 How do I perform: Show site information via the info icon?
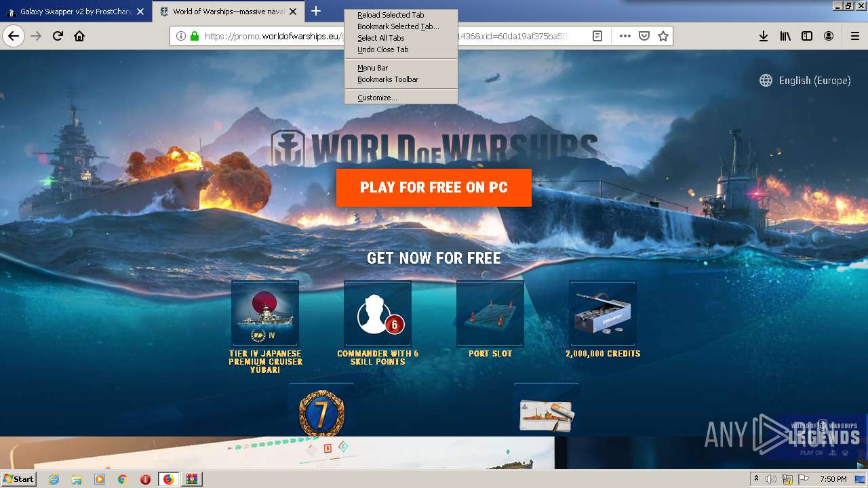pos(181,36)
